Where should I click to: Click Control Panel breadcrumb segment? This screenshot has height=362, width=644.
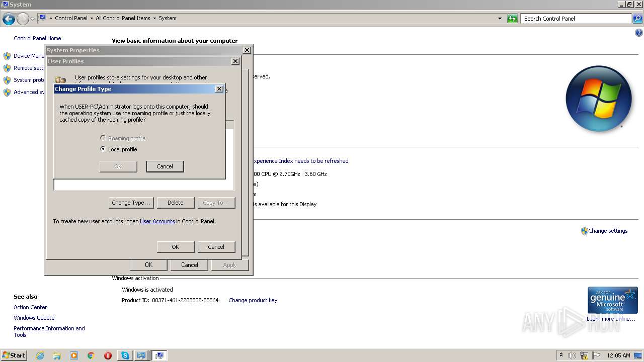coord(71,18)
